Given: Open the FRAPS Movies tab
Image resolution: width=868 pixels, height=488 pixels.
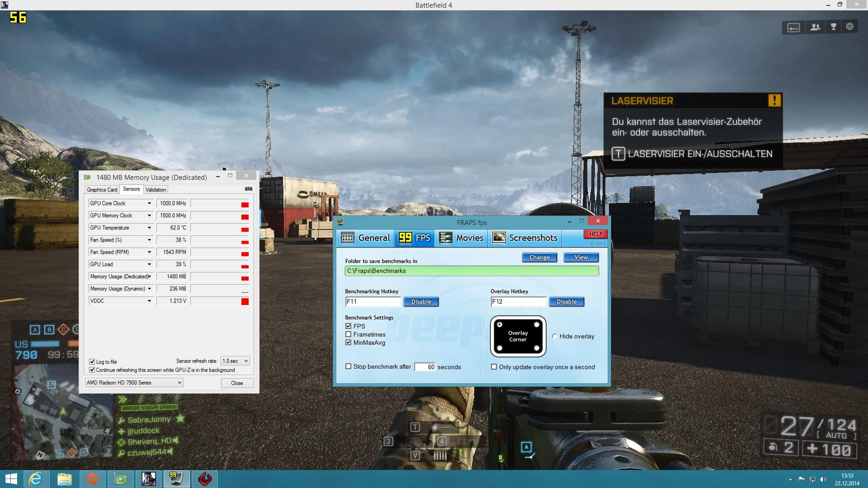Looking at the screenshot, I should (461, 238).
